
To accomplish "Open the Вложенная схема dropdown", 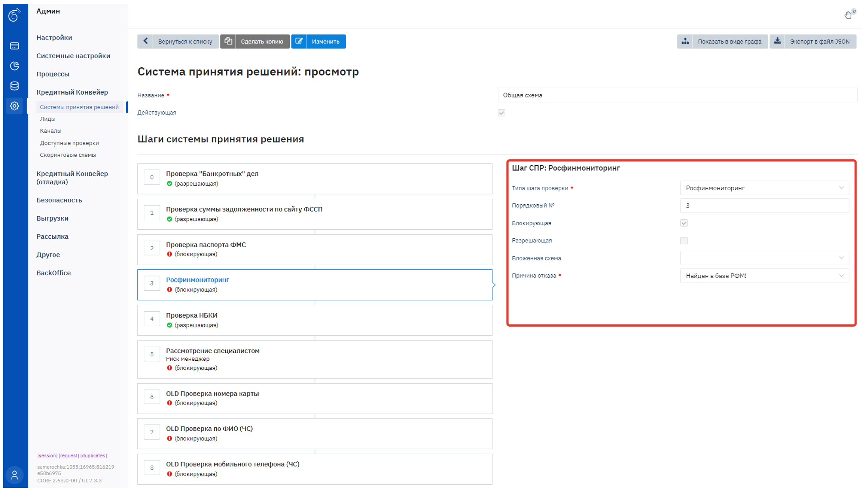I will click(x=764, y=258).
